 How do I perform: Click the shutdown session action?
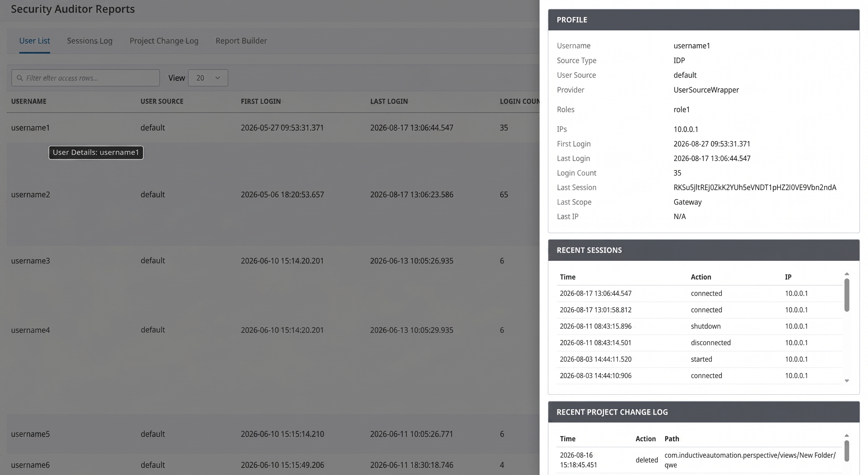(706, 326)
